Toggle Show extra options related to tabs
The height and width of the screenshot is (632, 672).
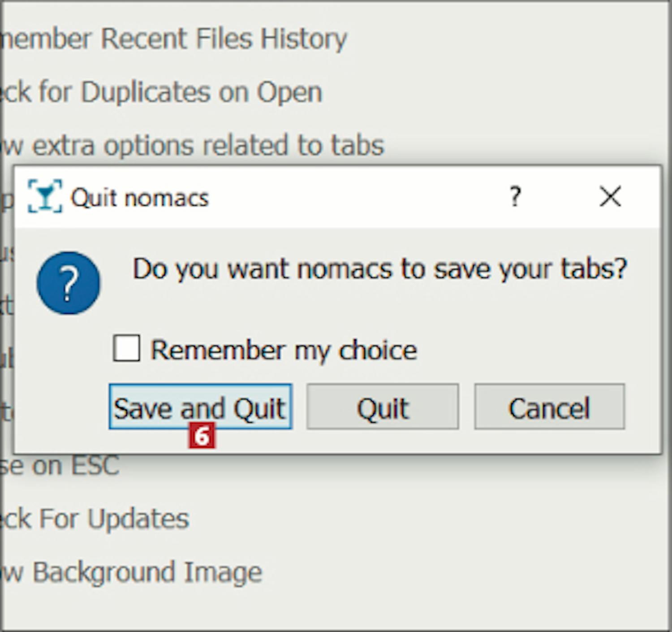[x=193, y=146]
